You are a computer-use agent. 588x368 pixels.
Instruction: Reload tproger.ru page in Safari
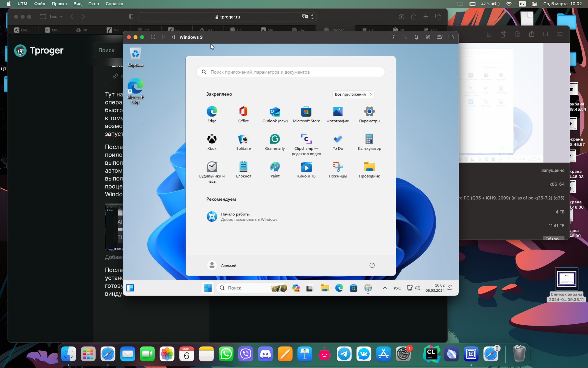[x=312, y=17]
